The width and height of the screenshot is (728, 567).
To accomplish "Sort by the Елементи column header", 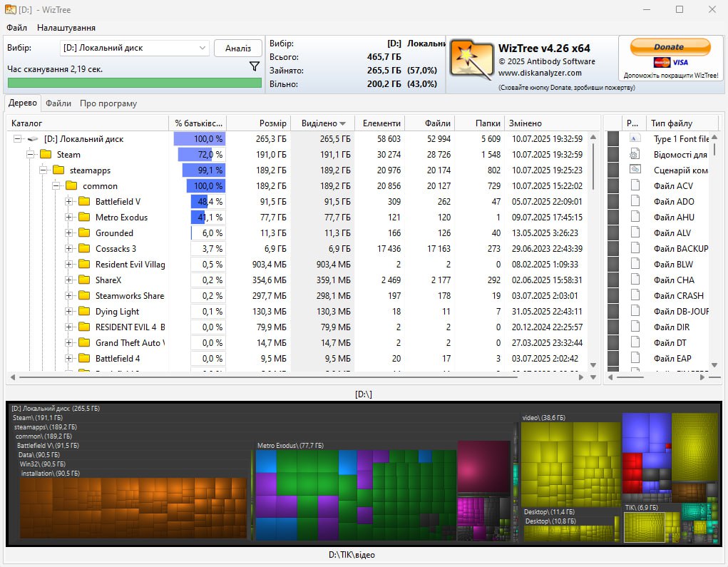I will (380, 123).
